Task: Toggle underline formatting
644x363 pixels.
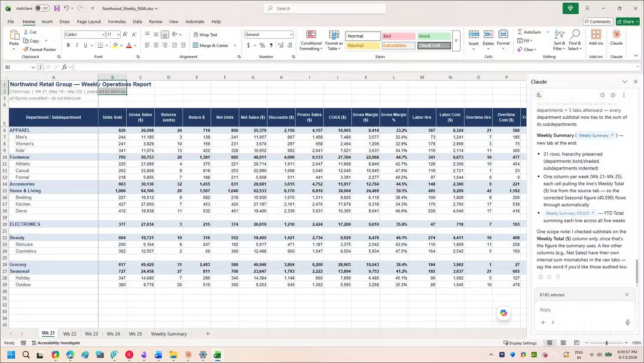Action: click(x=85, y=45)
